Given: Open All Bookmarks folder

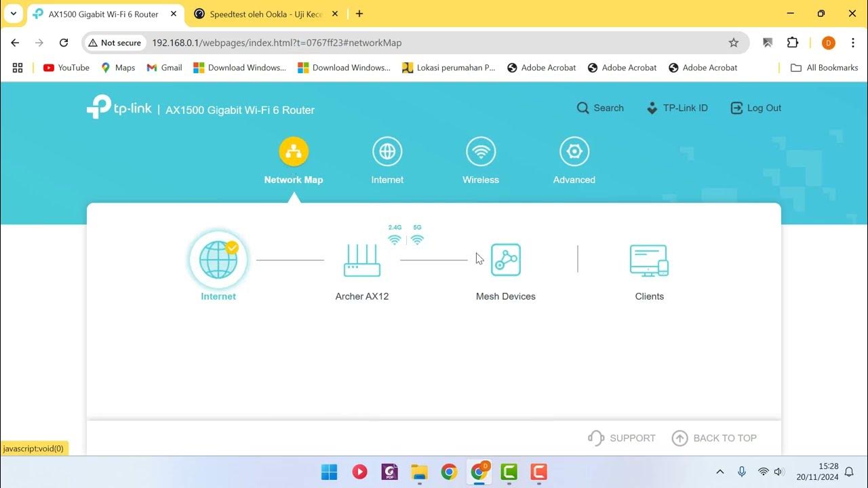Looking at the screenshot, I should [x=825, y=68].
